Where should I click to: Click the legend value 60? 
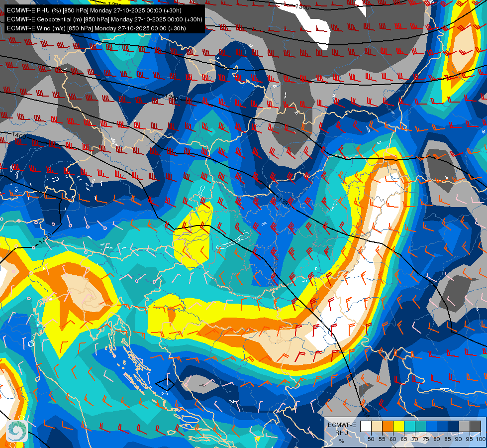click(x=393, y=439)
